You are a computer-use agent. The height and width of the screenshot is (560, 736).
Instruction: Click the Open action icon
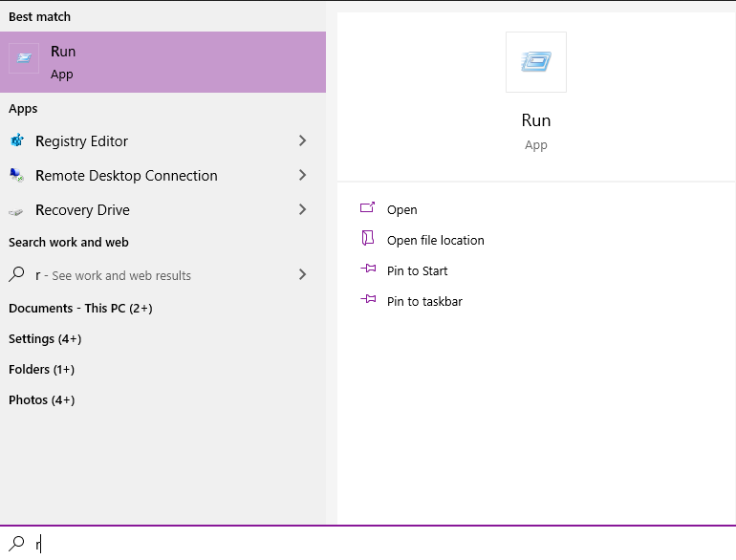[x=367, y=208]
